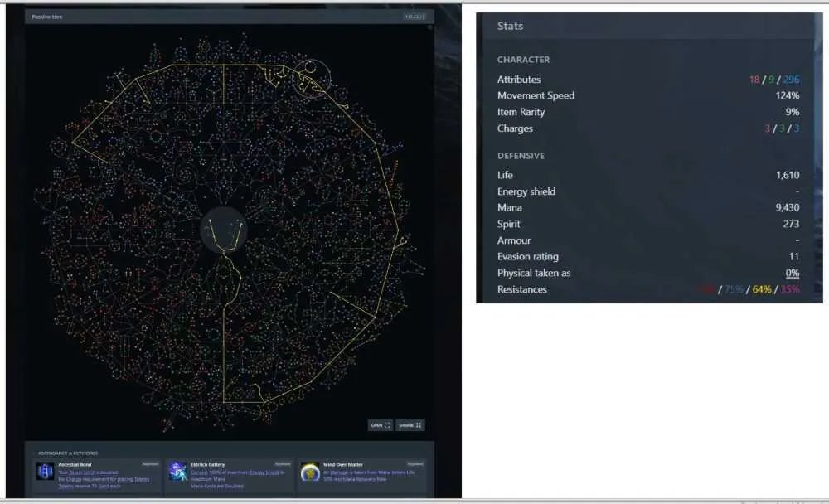Screen dimensions: 829x504
Task: Click the charges value 3 / 3 / 3
Action: (782, 128)
